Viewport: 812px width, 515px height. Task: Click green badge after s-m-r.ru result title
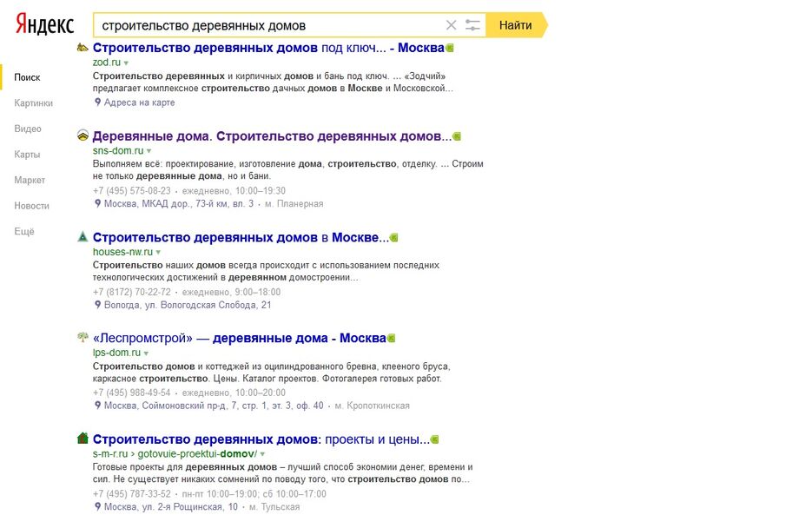coord(435,439)
